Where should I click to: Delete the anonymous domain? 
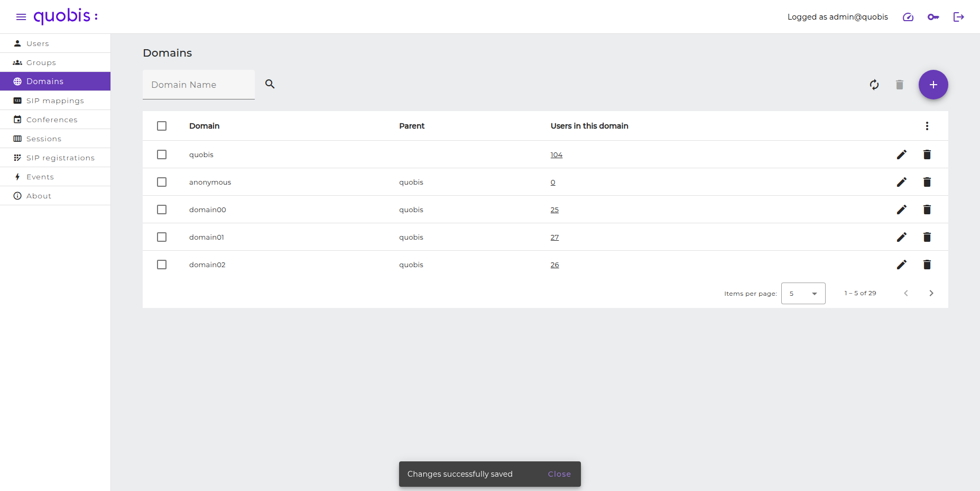pos(927,182)
